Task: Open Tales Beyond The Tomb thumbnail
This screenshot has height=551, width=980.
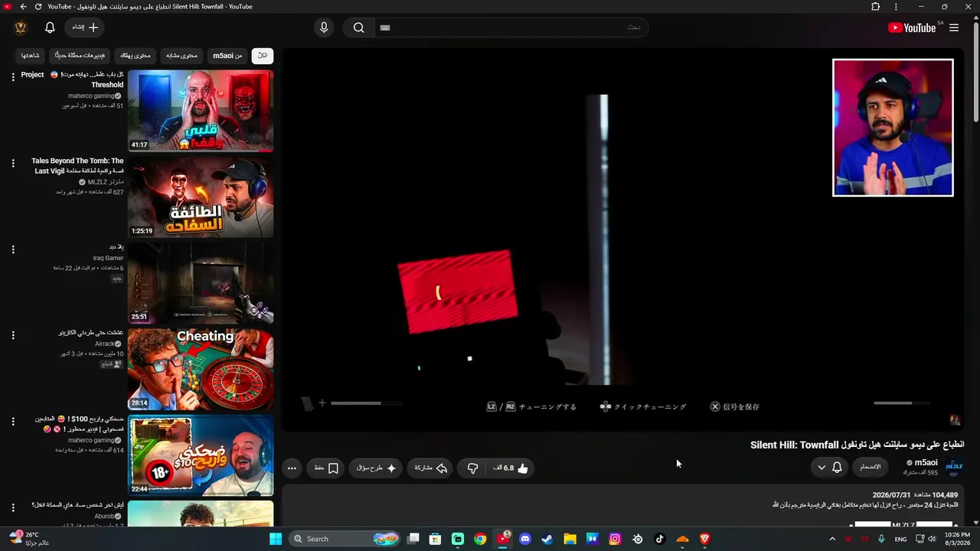Action: pyautogui.click(x=201, y=197)
